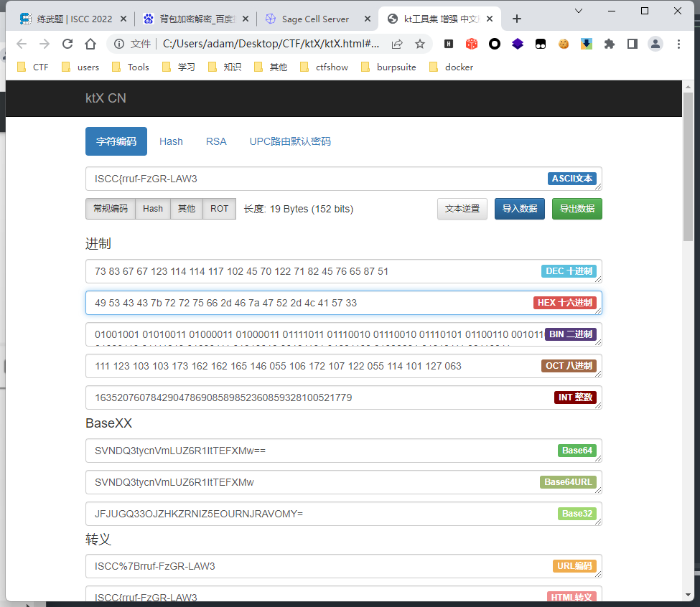
Task: Focus the BIN binary field
Action: pyautogui.click(x=344, y=334)
